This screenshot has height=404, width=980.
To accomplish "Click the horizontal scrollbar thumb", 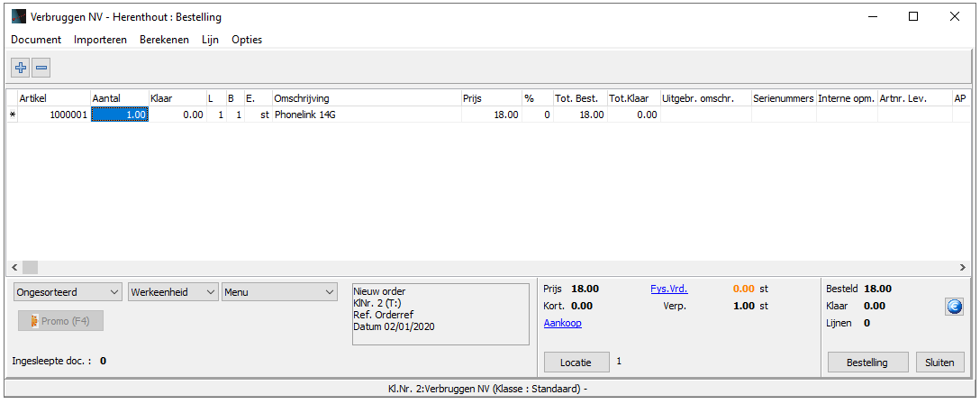I will click(30, 267).
